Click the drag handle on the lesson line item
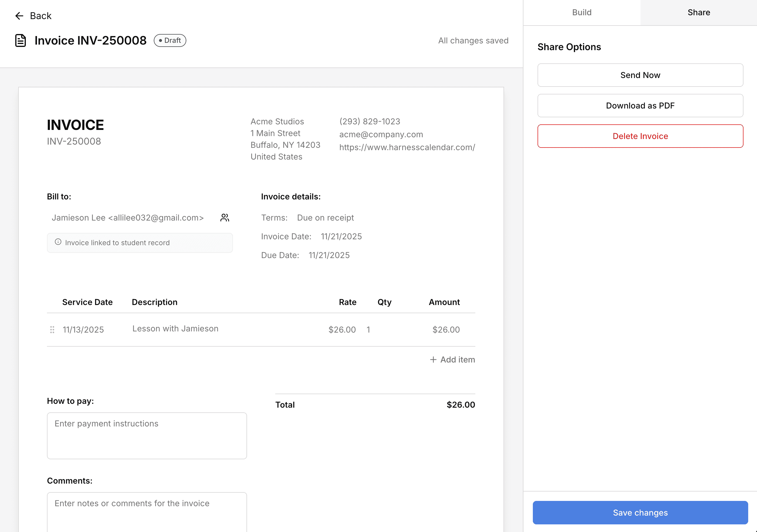The width and height of the screenshot is (757, 532). tap(52, 329)
